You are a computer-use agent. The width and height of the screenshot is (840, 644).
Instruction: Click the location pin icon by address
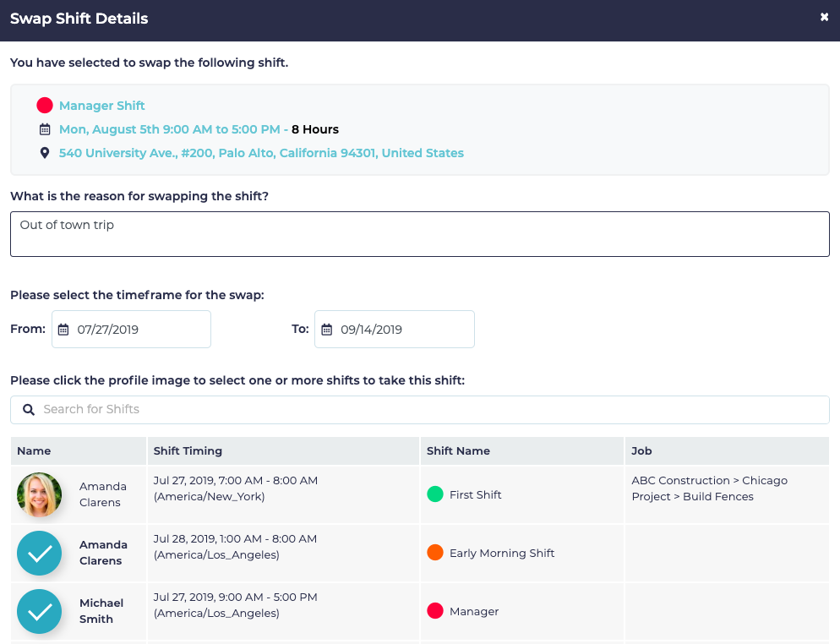coord(45,153)
